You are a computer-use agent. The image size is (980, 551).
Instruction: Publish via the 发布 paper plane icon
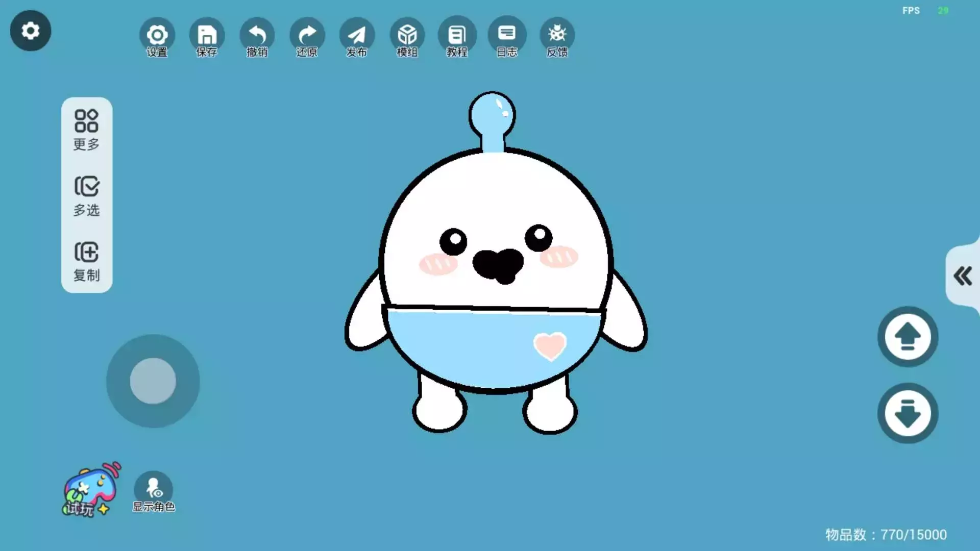pos(357,37)
